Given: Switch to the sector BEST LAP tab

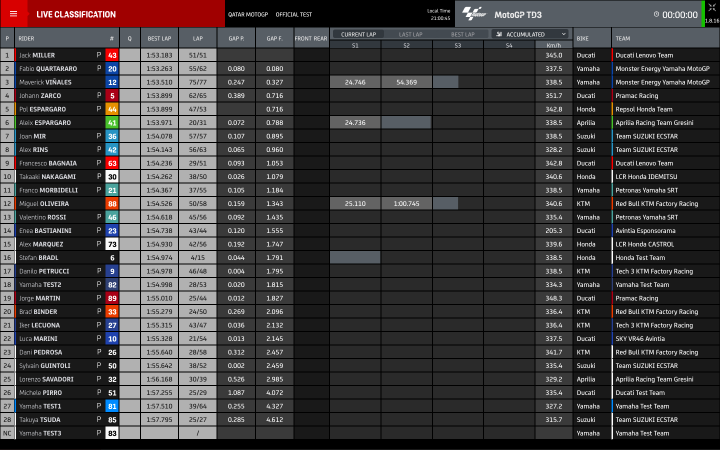Looking at the screenshot, I should point(462,34).
